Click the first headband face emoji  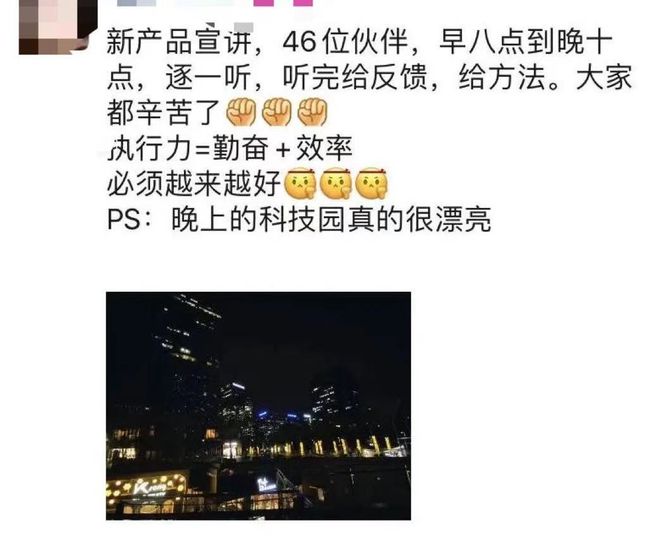point(301,183)
